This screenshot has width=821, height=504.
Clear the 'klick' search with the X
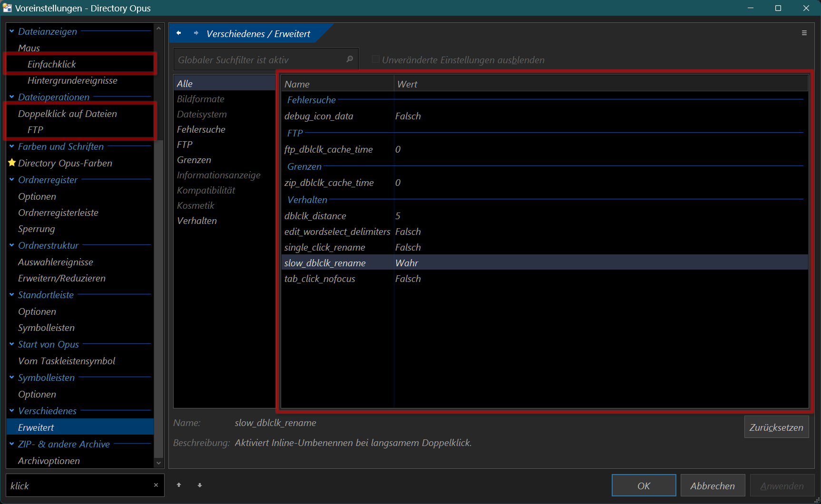(156, 485)
